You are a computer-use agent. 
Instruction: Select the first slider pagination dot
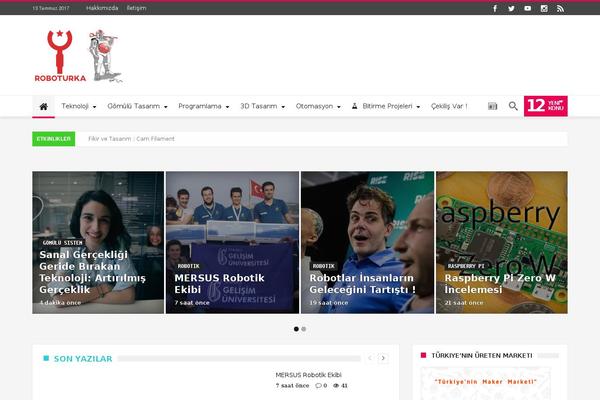tap(296, 329)
